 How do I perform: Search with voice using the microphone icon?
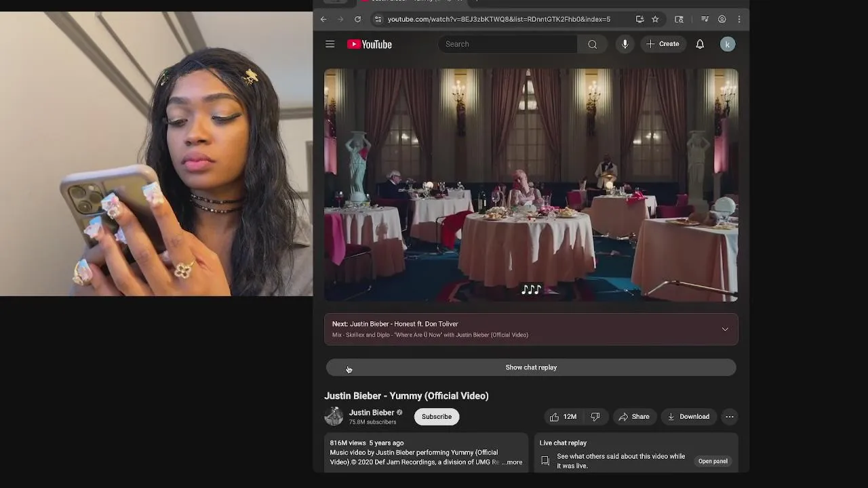point(625,44)
